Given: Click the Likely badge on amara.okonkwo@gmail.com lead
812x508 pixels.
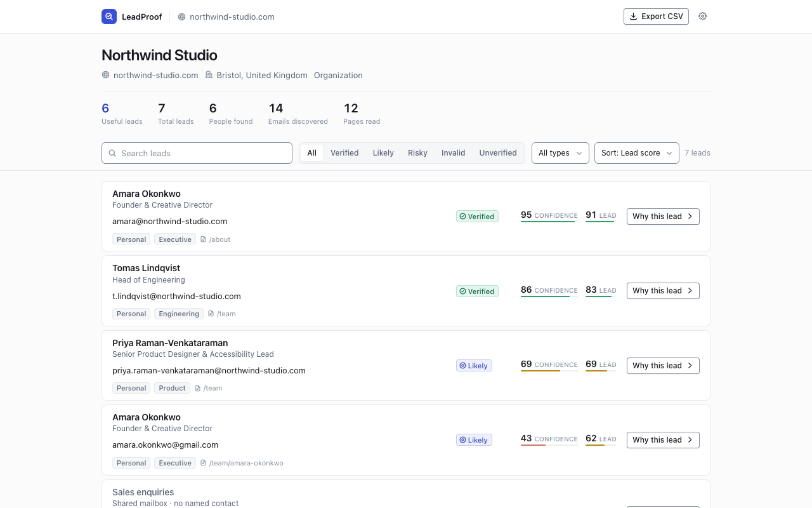Looking at the screenshot, I should click(x=474, y=440).
